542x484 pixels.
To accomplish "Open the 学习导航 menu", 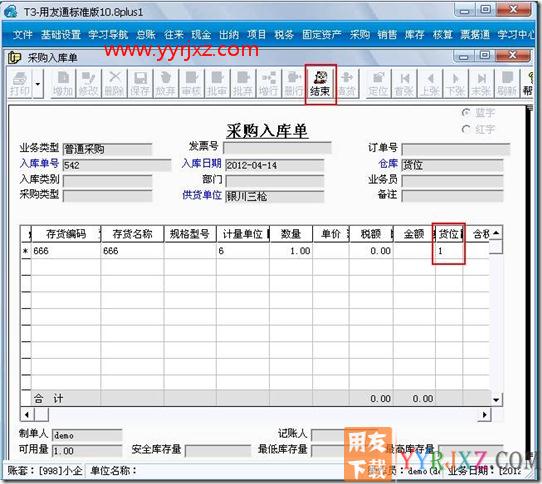I will [x=108, y=35].
